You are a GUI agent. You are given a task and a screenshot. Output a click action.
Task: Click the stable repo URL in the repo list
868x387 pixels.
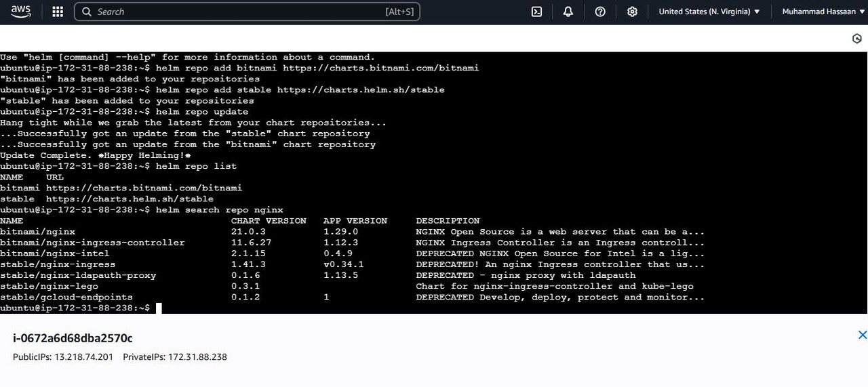[130, 199]
